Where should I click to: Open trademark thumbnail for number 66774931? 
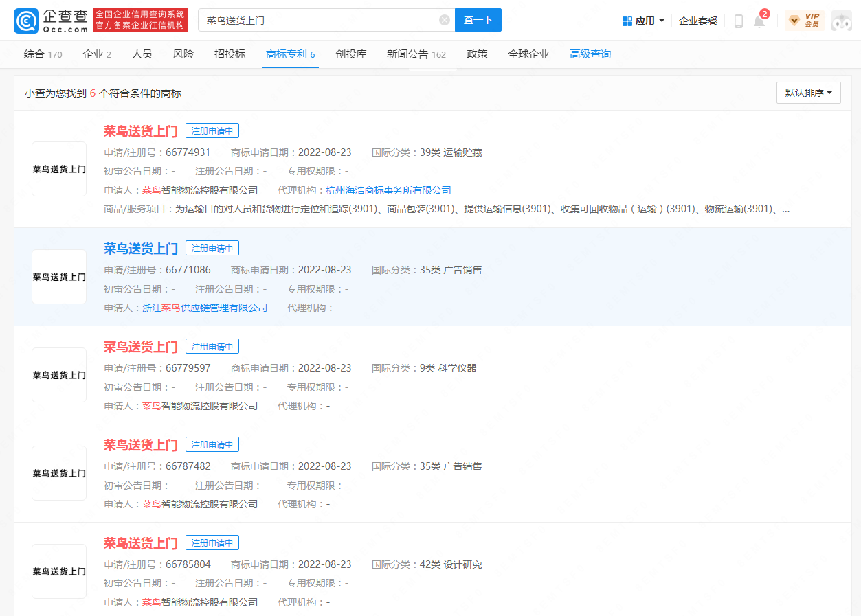pyautogui.click(x=59, y=169)
